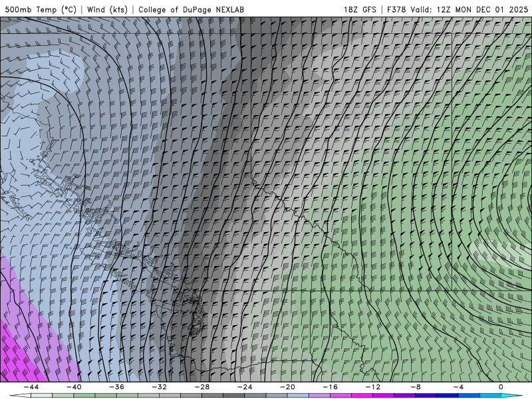532x399 pixels.
Task: Pick the dark gray swatch left of -24
Action: [234, 396]
